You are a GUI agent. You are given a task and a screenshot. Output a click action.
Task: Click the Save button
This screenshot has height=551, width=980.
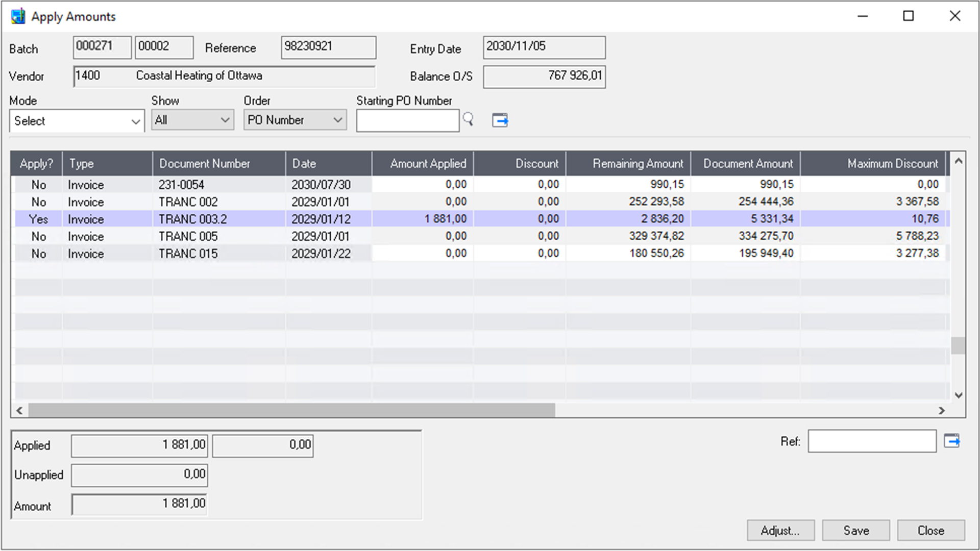855,530
